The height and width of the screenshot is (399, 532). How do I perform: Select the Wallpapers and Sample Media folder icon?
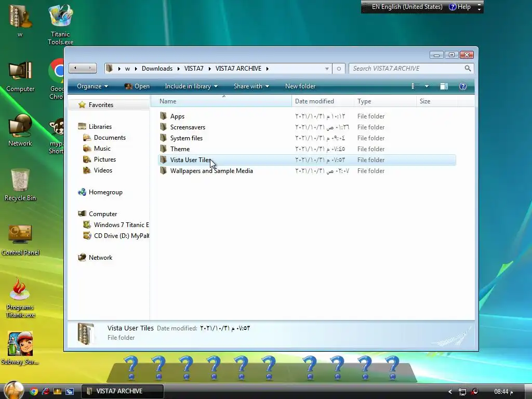tap(163, 170)
